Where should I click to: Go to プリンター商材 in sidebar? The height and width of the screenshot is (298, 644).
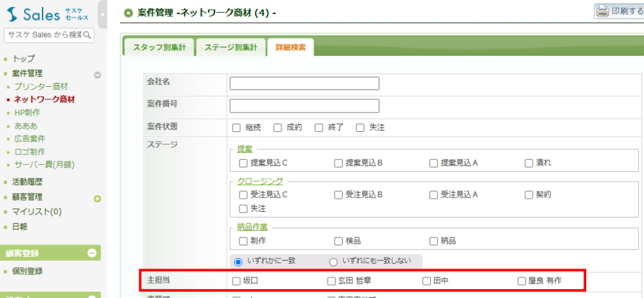[41, 86]
